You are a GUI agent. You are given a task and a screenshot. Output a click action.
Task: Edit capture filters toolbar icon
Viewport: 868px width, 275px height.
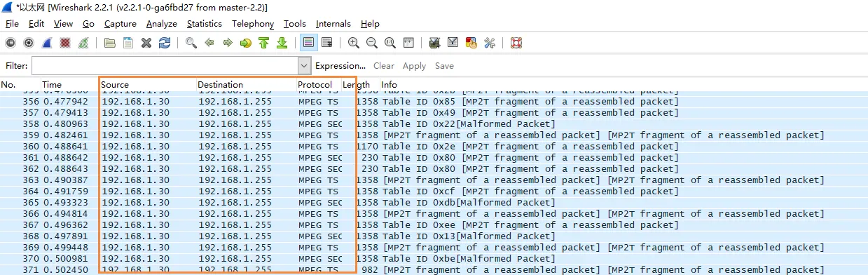(x=435, y=43)
